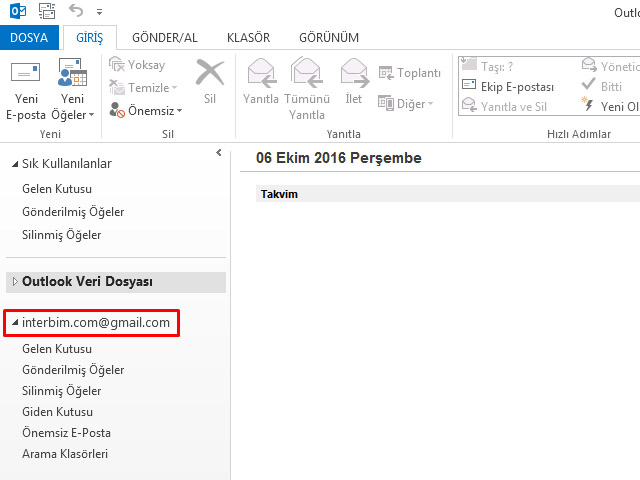
Task: Collapse the interbim.com@gmail.com account
Action: click(x=13, y=324)
